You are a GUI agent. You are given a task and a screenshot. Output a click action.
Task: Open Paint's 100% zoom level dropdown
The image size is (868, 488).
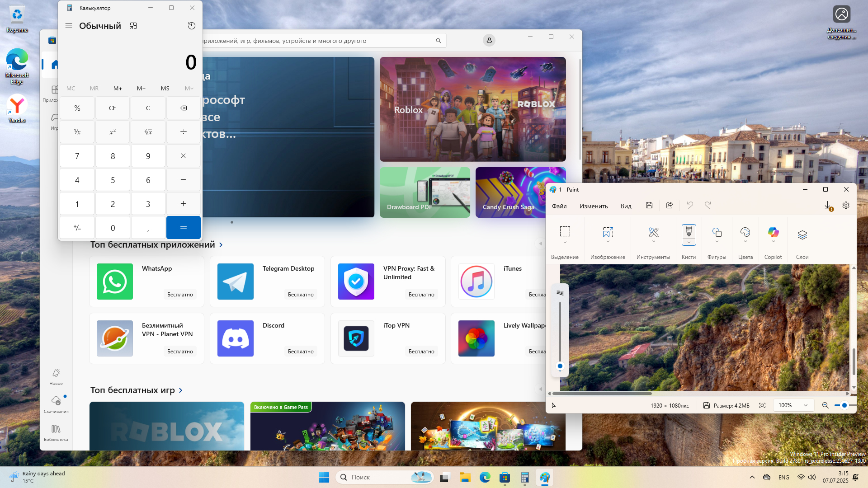793,405
